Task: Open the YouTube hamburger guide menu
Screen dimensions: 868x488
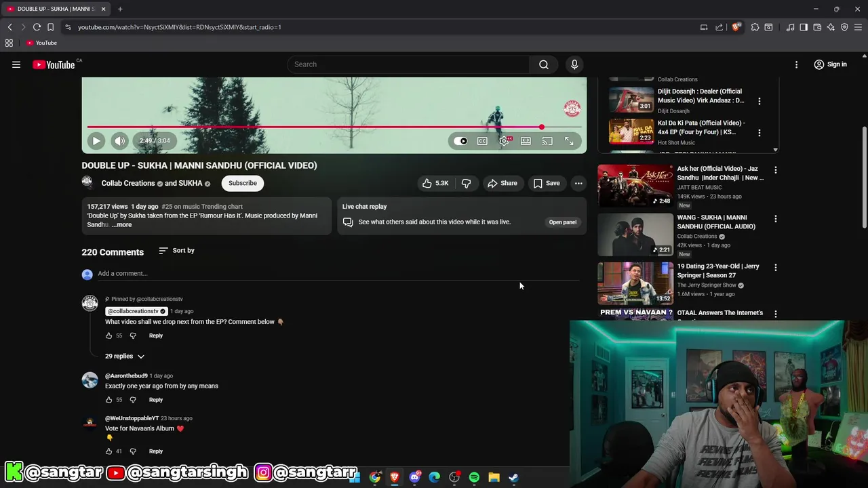Action: click(x=16, y=64)
